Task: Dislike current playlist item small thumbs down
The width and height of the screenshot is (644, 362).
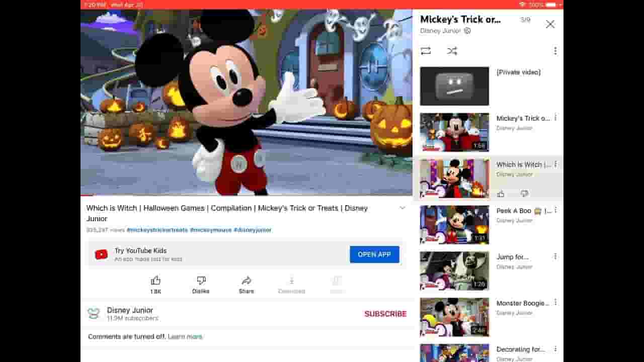Action: [524, 194]
